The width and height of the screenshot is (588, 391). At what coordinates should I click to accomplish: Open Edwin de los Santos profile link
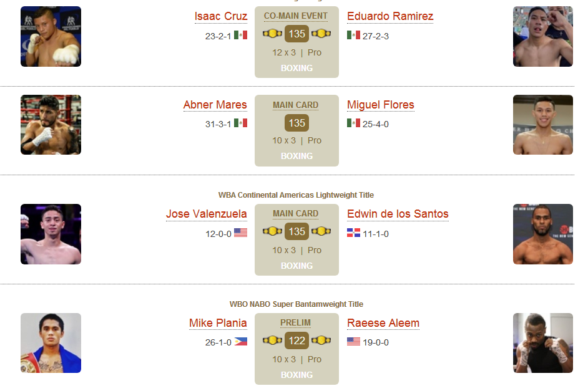398,214
